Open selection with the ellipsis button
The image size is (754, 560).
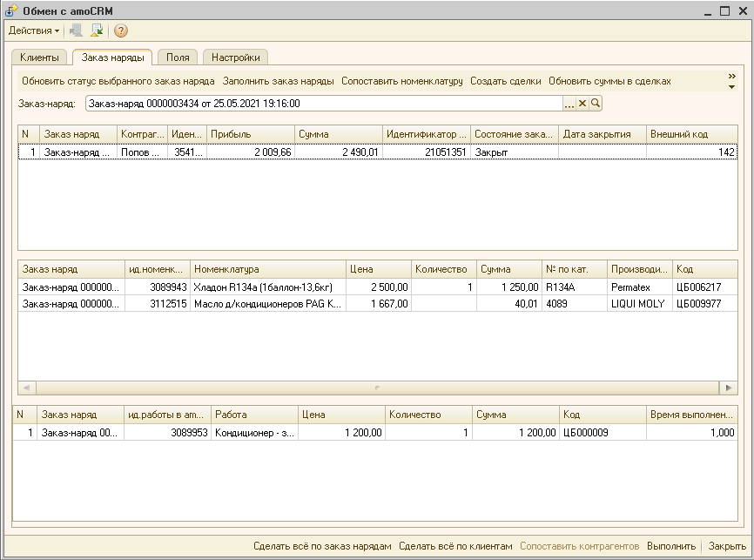pos(569,104)
